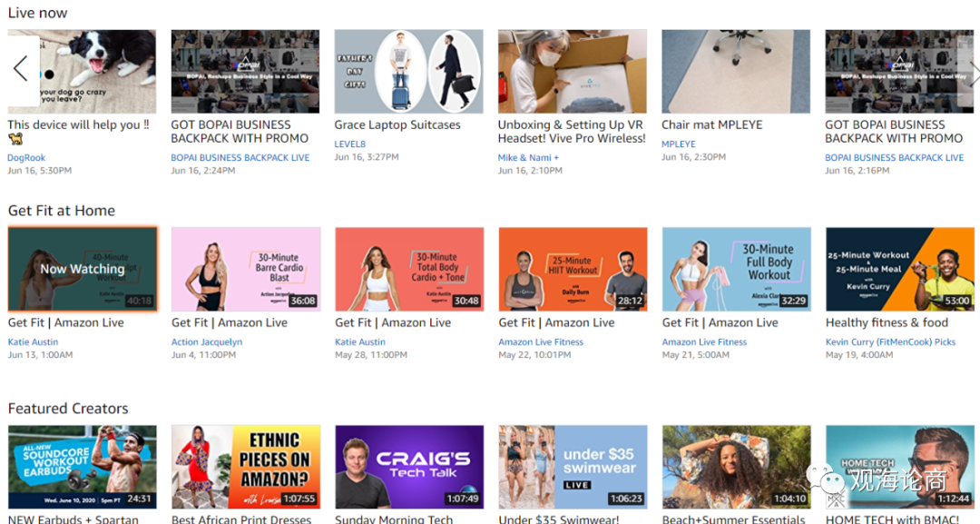Click the 'Featured Creators' section heading
This screenshot has height=524, width=980.
coord(68,409)
